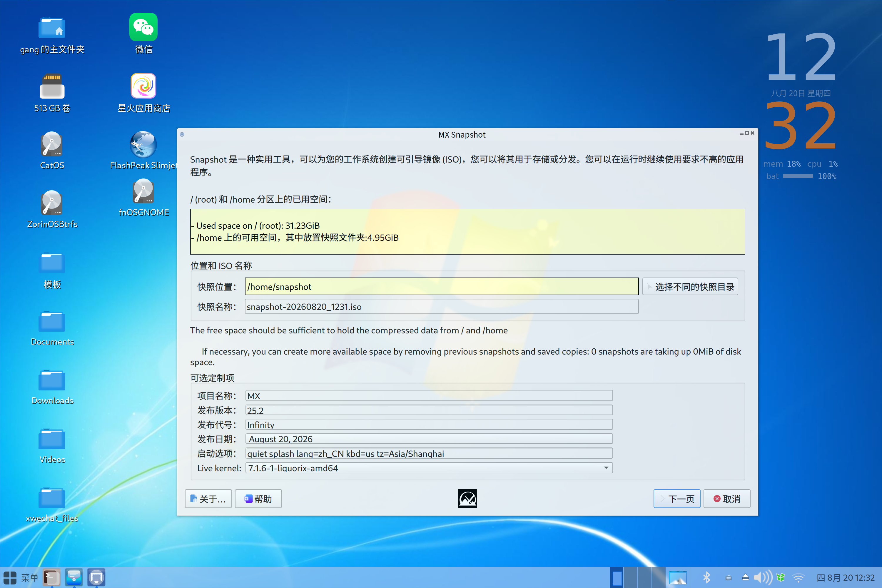Open the CatOS disk icon

pos(52,144)
